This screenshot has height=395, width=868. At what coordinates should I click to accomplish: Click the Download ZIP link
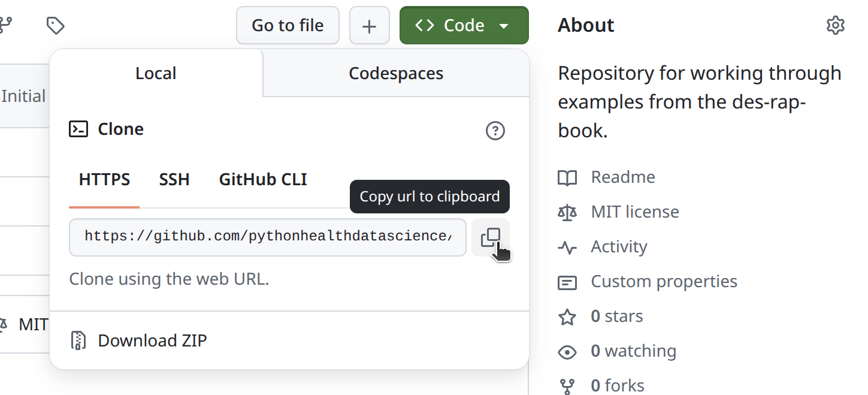pos(152,340)
